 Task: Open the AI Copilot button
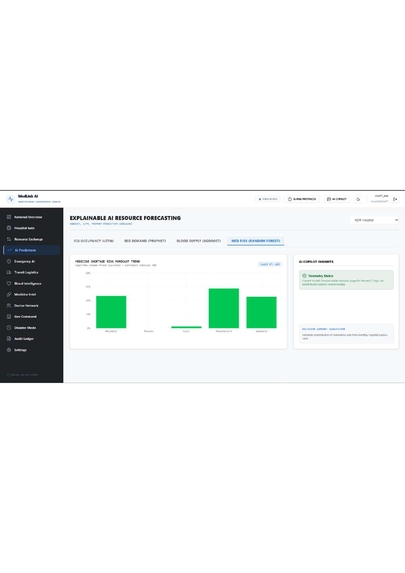336,199
